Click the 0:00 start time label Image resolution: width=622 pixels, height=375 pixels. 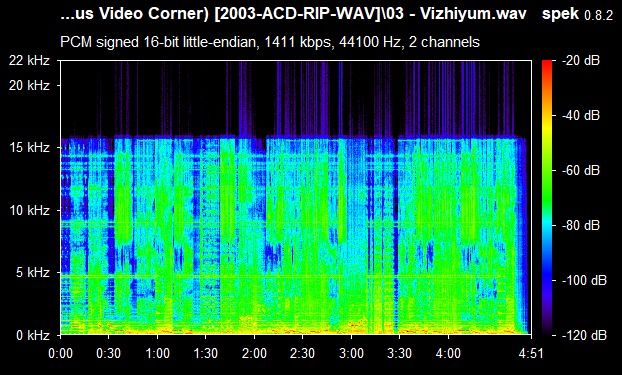tap(60, 353)
